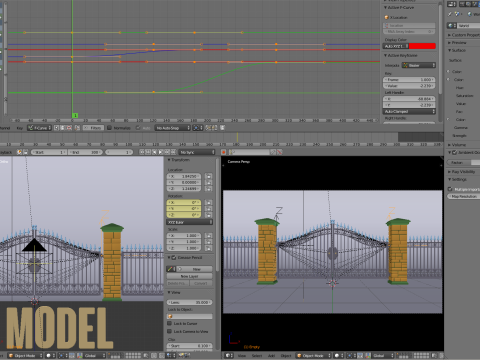
Task: Enable the Lock to Cursor checkbox
Action: pyautogui.click(x=169, y=324)
